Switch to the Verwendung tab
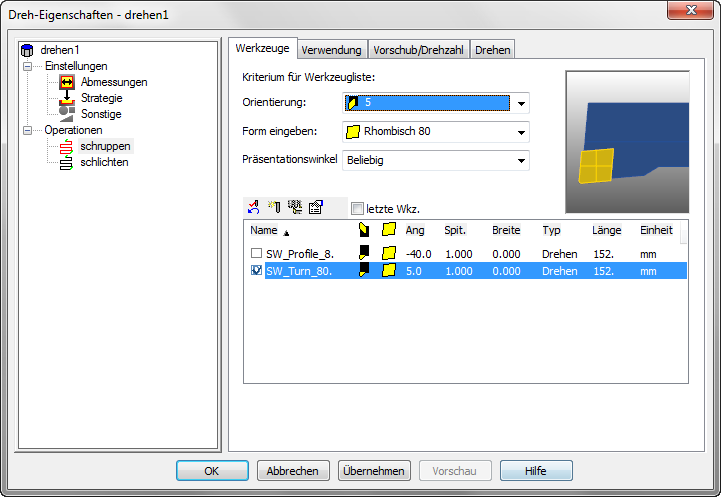721x497 pixels. [x=332, y=50]
